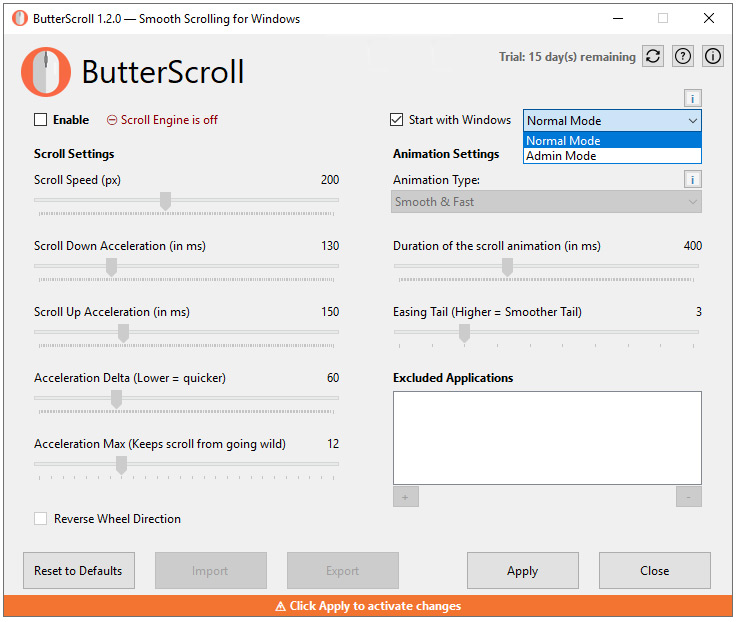Viewport: 736px width, 622px height.
Task: Minimize the ButterScroll window
Action: click(618, 18)
